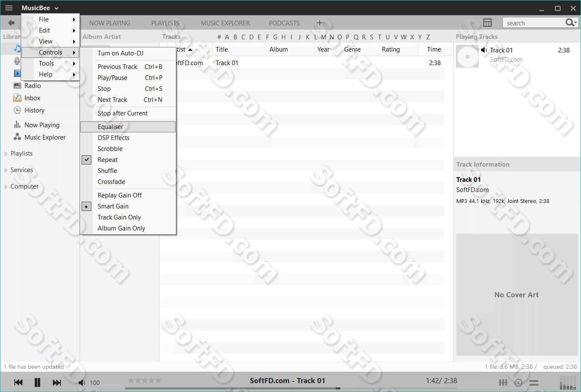Image resolution: width=581 pixels, height=392 pixels.
Task: Set rating with the star rating control
Action: click(145, 381)
